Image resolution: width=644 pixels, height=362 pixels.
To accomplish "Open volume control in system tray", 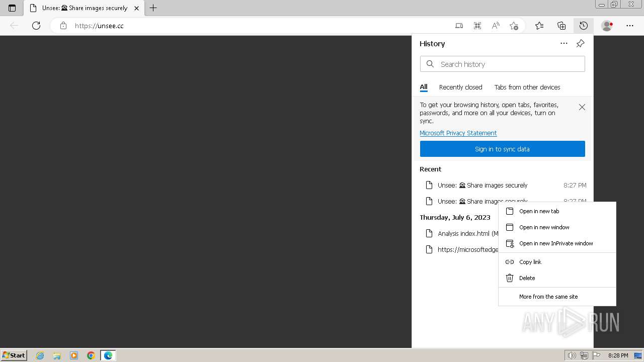I will 572,355.
